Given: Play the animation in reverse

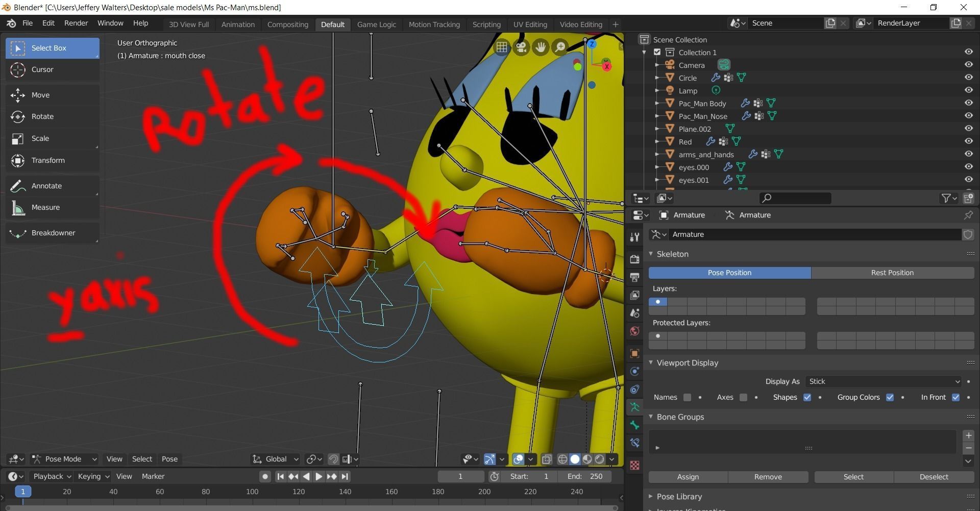Looking at the screenshot, I should point(306,476).
